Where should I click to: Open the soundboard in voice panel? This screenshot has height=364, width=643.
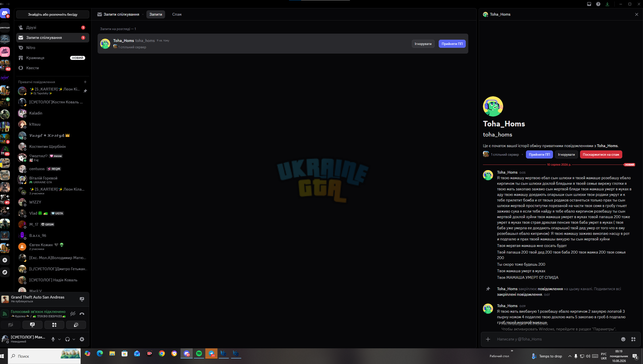coord(76,325)
